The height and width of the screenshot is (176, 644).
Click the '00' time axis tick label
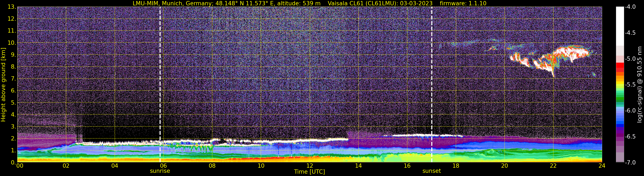20,166
